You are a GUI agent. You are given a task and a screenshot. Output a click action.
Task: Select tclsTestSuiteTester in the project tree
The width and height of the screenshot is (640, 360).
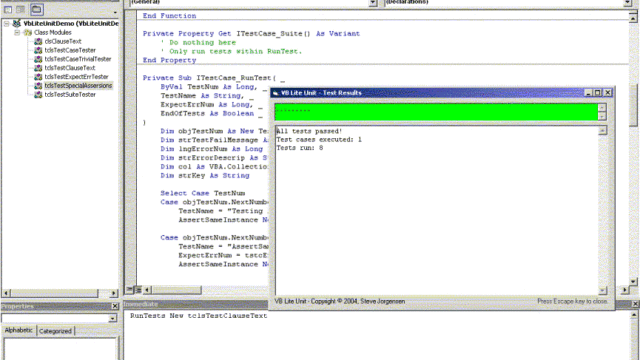coord(70,95)
